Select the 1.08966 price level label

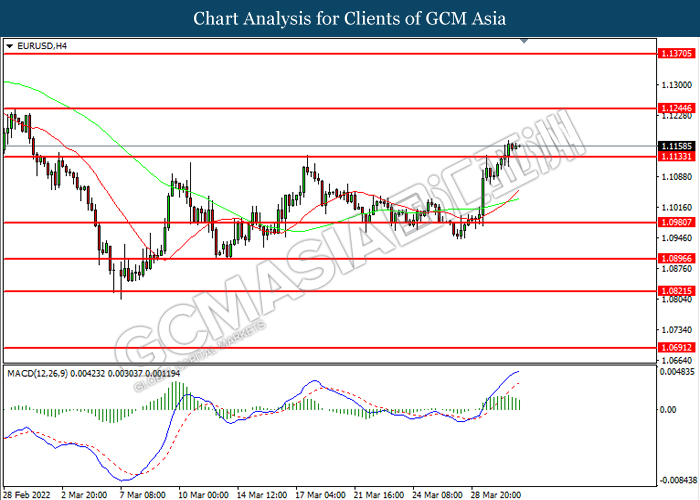click(677, 258)
